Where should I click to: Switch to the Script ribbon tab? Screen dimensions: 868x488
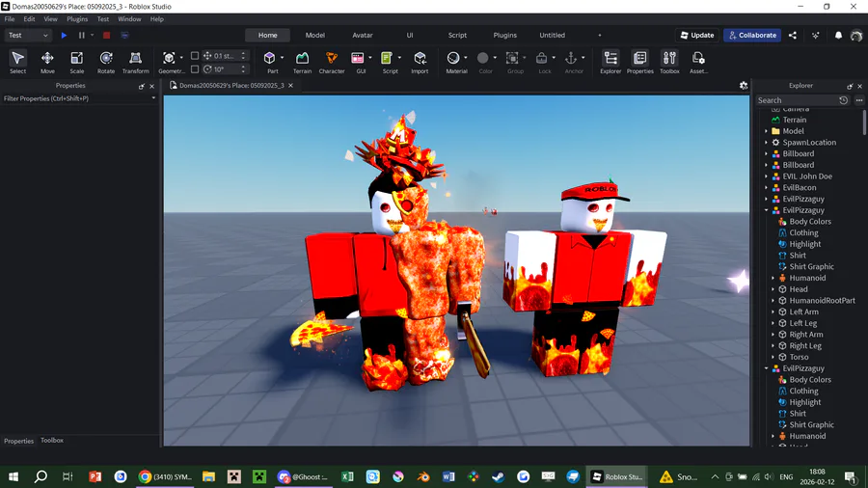[457, 35]
